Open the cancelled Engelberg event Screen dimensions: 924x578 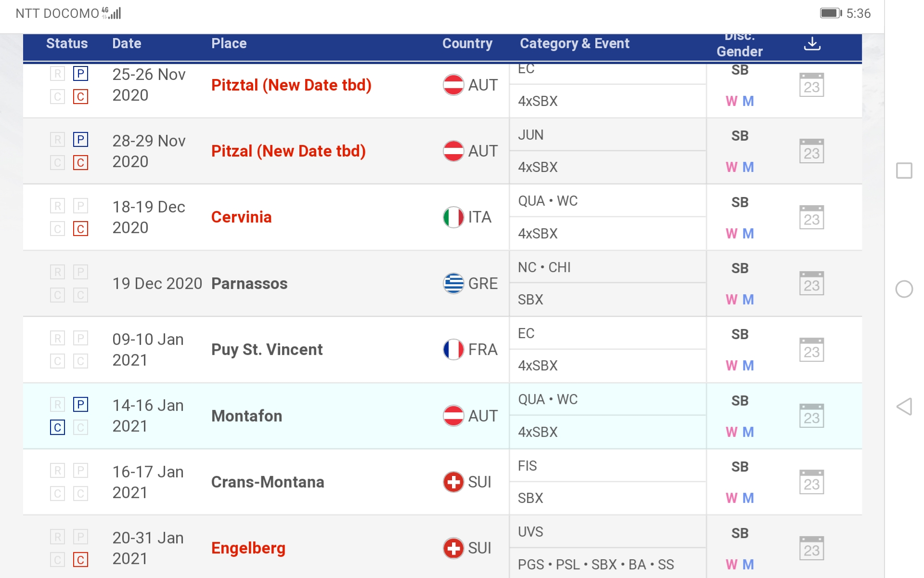click(x=248, y=548)
